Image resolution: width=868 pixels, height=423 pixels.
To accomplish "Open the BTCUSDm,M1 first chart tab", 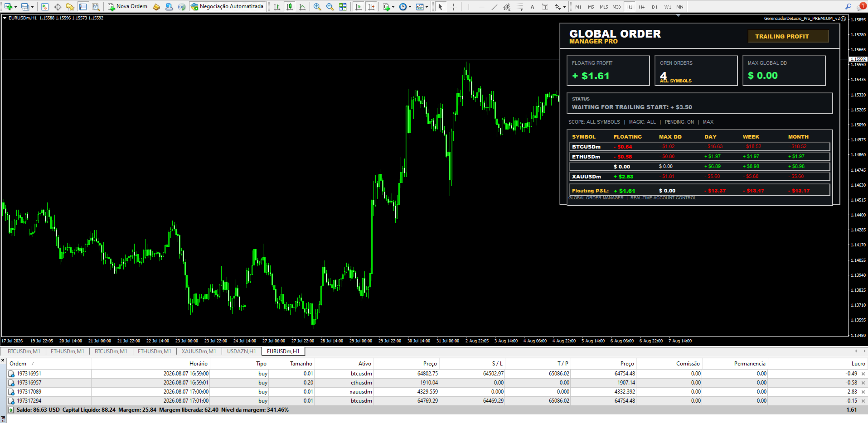I will pyautogui.click(x=24, y=351).
